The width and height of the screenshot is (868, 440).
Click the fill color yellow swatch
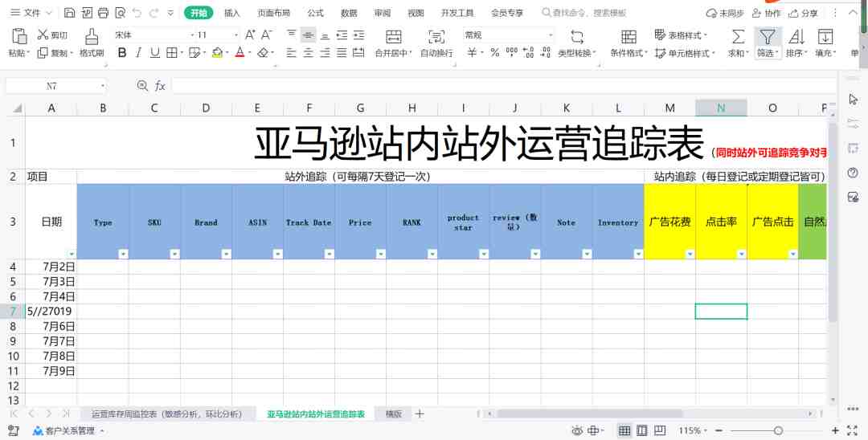tap(217, 52)
